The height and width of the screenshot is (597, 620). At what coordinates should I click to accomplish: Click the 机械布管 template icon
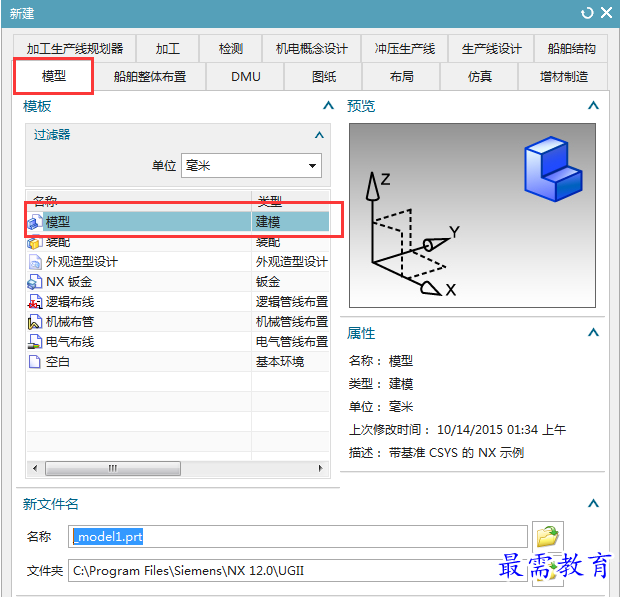coord(35,322)
